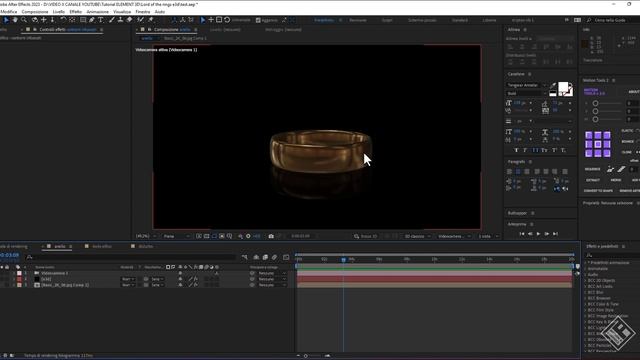
Task: Click the timeline current timecode field
Action: click(x=9, y=255)
